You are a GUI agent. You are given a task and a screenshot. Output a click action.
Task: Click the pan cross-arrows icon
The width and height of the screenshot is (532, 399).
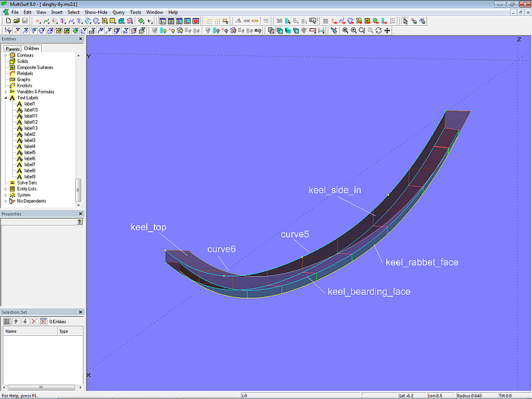pos(388,30)
